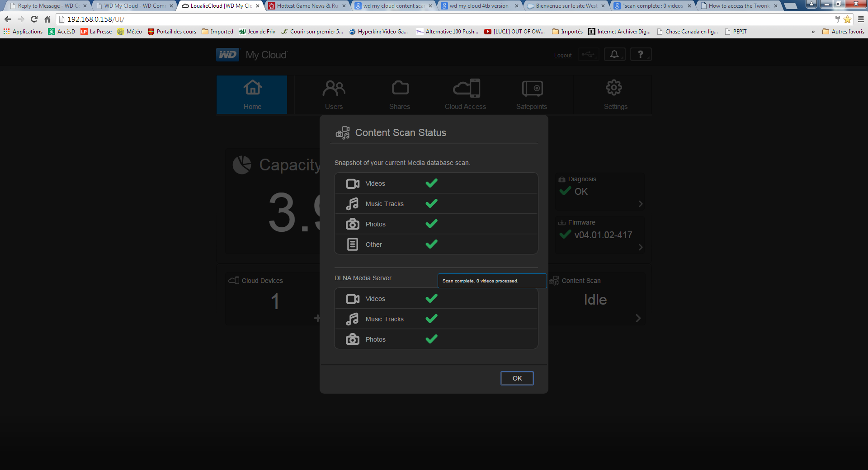Click the Music Tracks icon under DLNA Media Server
The height and width of the screenshot is (470, 868).
pos(352,319)
